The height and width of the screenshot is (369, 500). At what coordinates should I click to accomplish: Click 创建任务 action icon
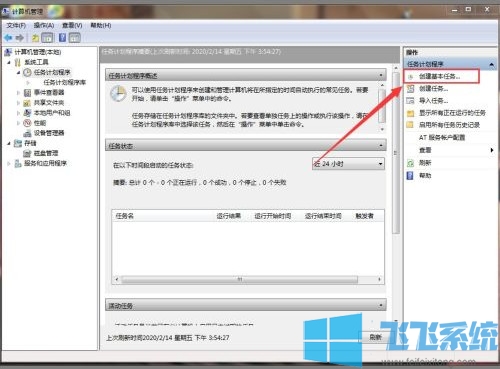tap(411, 89)
